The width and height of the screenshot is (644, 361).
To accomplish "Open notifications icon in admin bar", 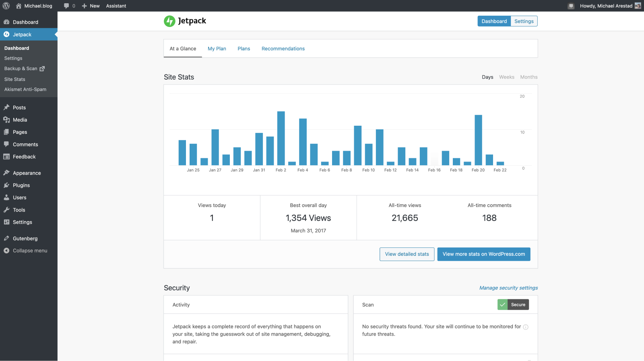I will coord(571,6).
